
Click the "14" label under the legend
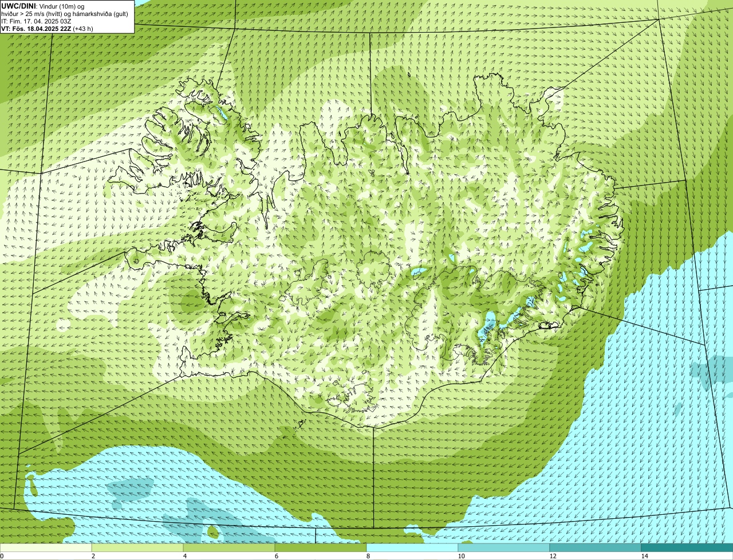pos(644,556)
